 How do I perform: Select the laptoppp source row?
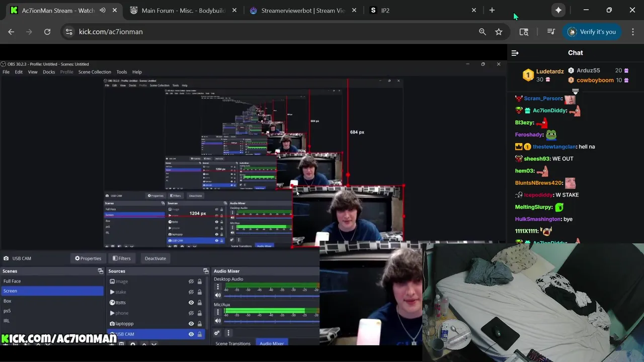tap(156, 324)
